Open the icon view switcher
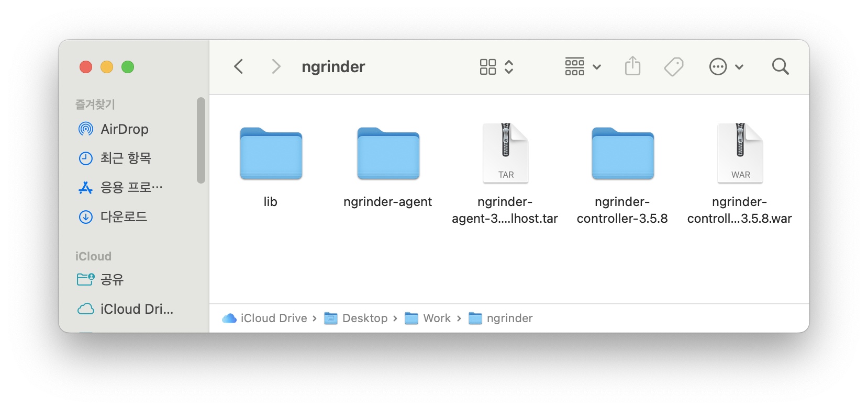Screen dimensions: 868x410 pos(496,66)
